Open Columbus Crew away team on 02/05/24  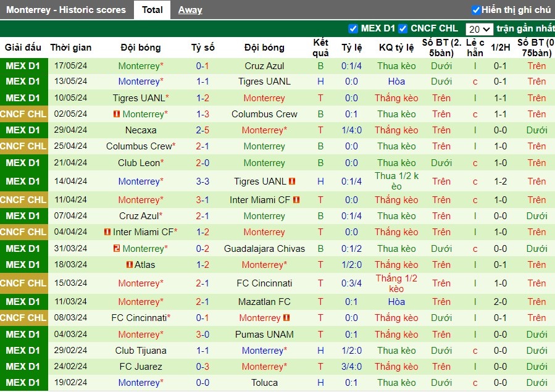[x=264, y=114]
